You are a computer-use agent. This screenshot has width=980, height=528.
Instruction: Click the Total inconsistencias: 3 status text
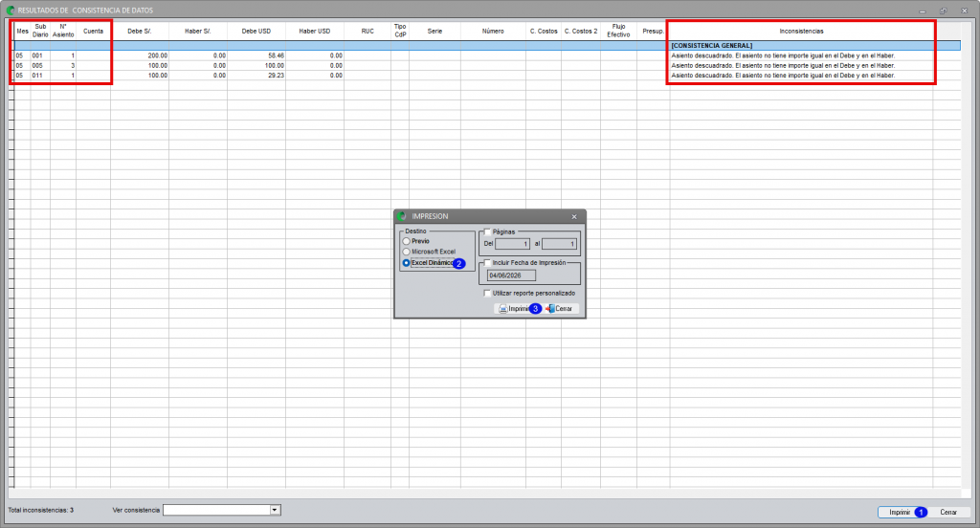40,511
